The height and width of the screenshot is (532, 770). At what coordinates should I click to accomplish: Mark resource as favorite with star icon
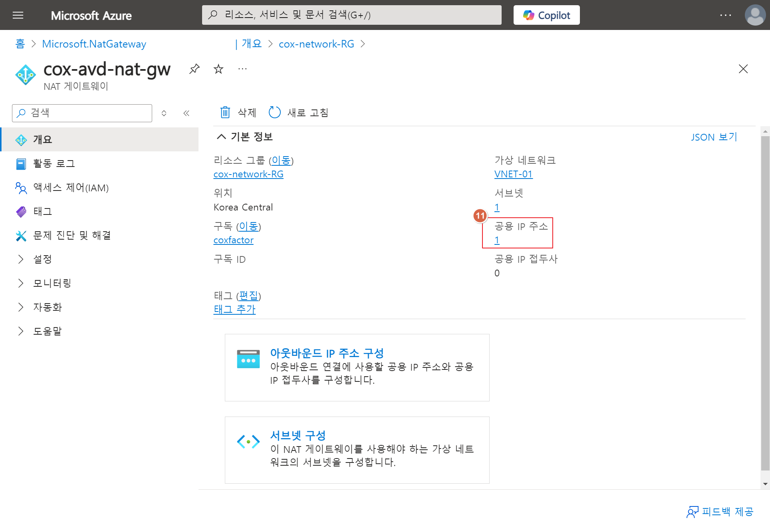(x=218, y=69)
